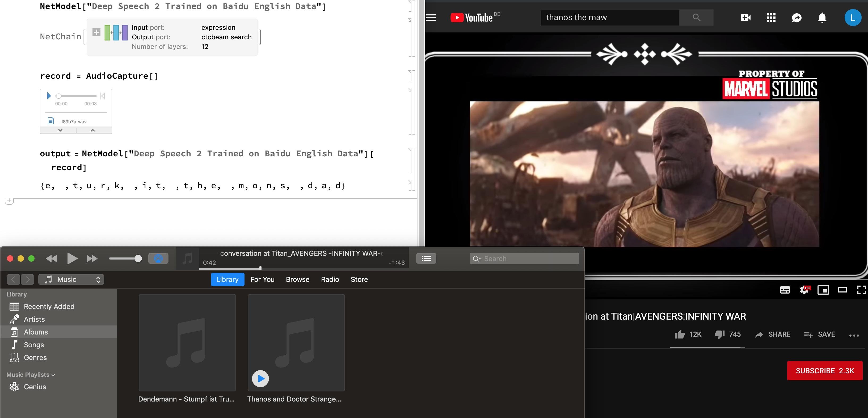
Task: Click the NetChain layers graphic icon
Action: point(116,33)
